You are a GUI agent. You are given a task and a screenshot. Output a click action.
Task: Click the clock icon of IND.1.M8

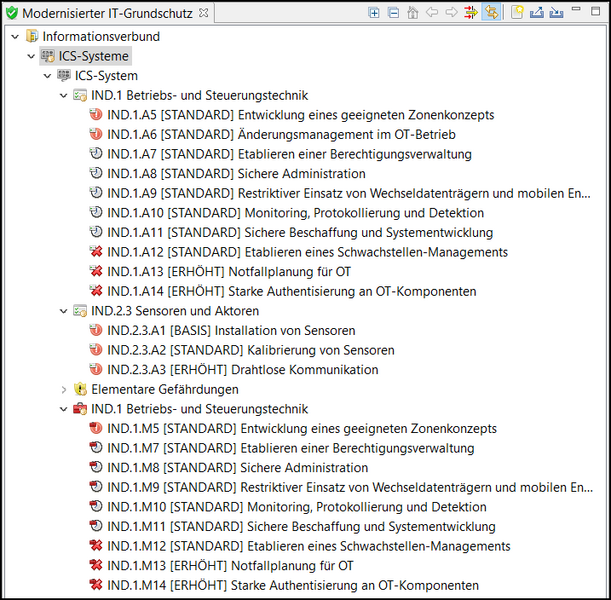point(96,467)
